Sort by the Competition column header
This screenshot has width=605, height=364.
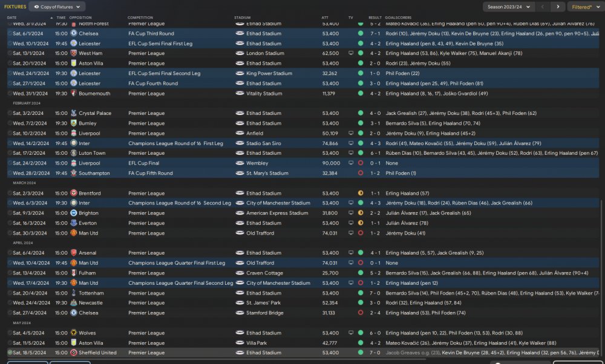pos(141,18)
